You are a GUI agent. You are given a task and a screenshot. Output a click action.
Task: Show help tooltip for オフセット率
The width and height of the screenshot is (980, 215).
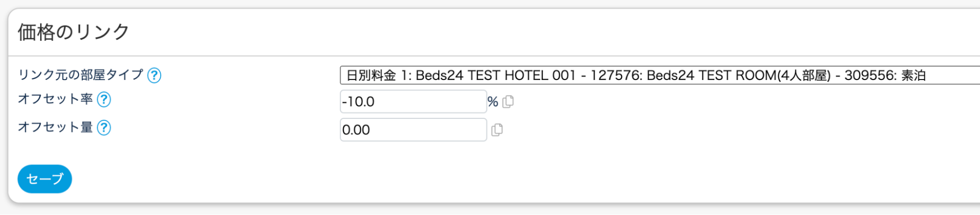(x=104, y=100)
